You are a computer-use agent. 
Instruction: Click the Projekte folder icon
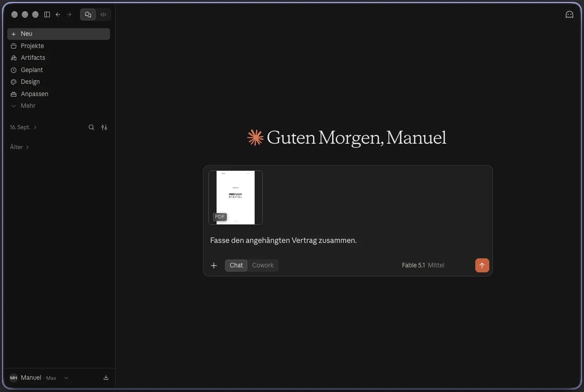14,46
